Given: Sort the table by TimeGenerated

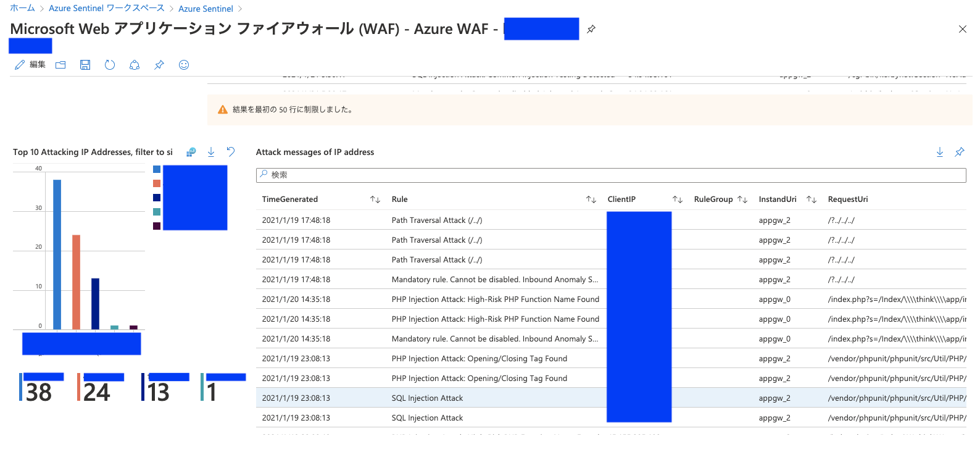Looking at the screenshot, I should click(x=375, y=199).
